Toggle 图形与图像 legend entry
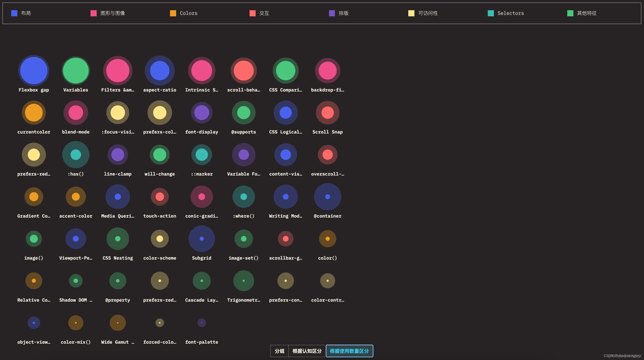Viewport: 644px width, 360px height. pyautogui.click(x=112, y=13)
